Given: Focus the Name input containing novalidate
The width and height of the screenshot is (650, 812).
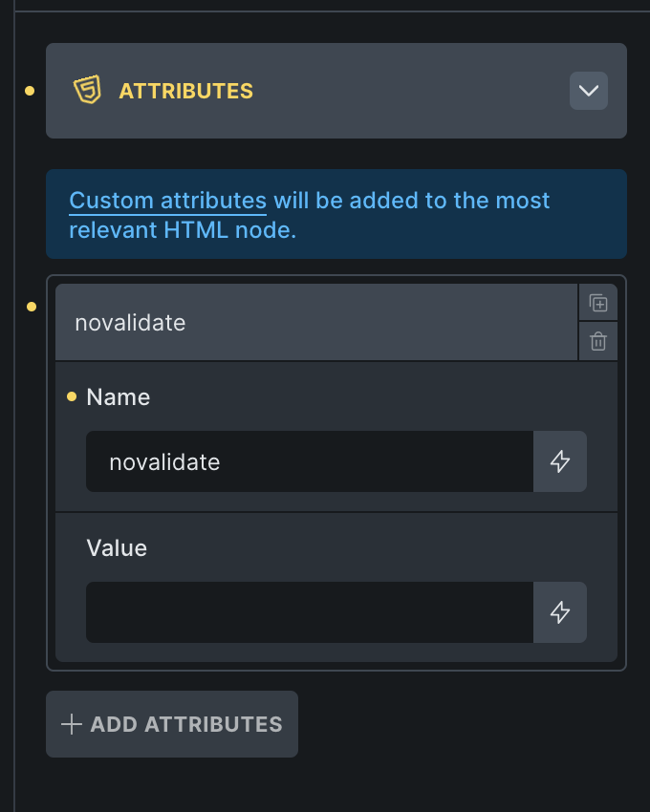Looking at the screenshot, I should click(x=309, y=461).
